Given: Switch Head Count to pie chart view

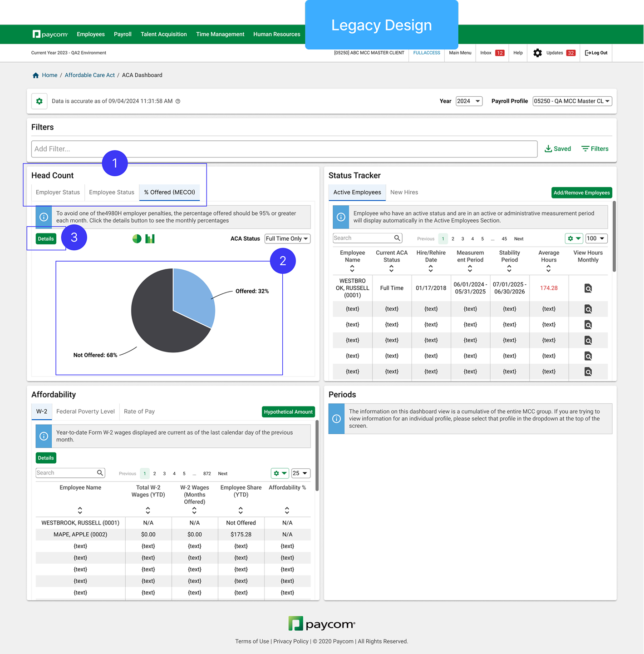Looking at the screenshot, I should pyautogui.click(x=137, y=238).
